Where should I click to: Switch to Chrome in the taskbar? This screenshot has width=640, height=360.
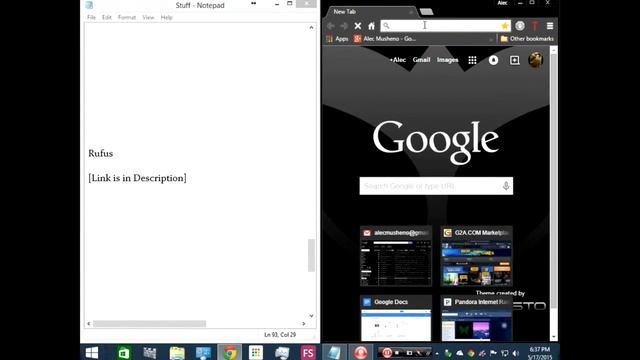tap(230, 353)
